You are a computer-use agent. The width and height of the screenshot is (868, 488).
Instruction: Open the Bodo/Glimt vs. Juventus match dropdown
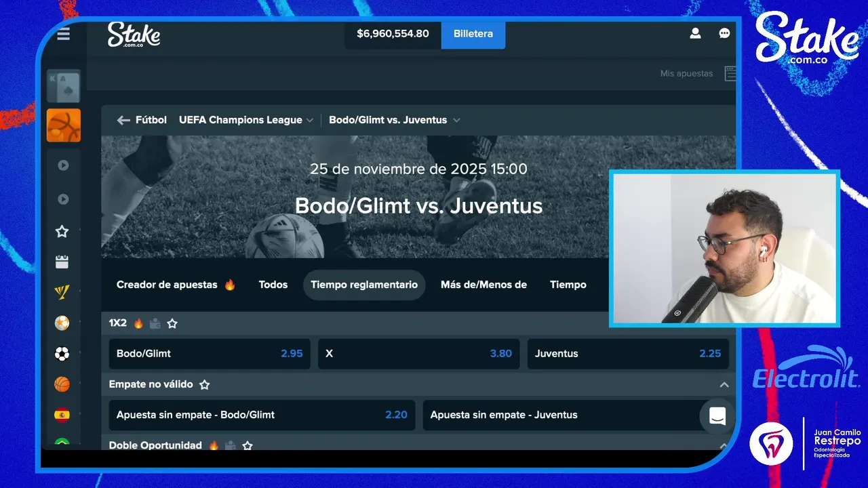(x=395, y=120)
